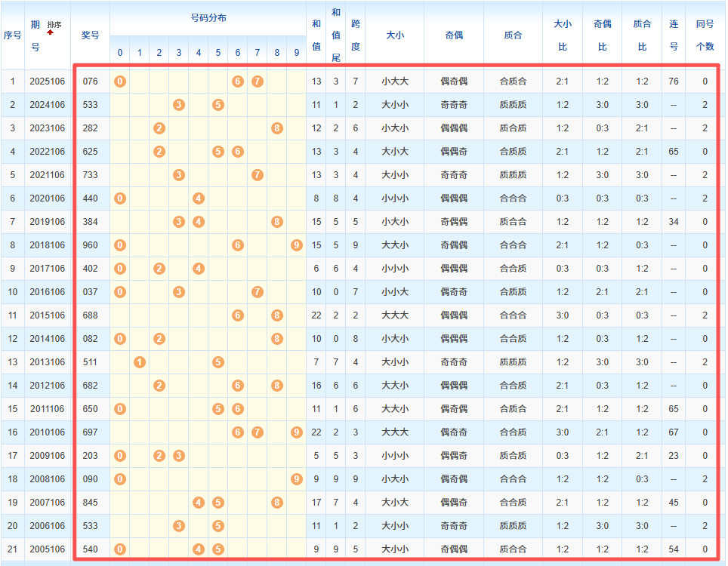Click the red sort arrow beside 期号

(x=51, y=32)
